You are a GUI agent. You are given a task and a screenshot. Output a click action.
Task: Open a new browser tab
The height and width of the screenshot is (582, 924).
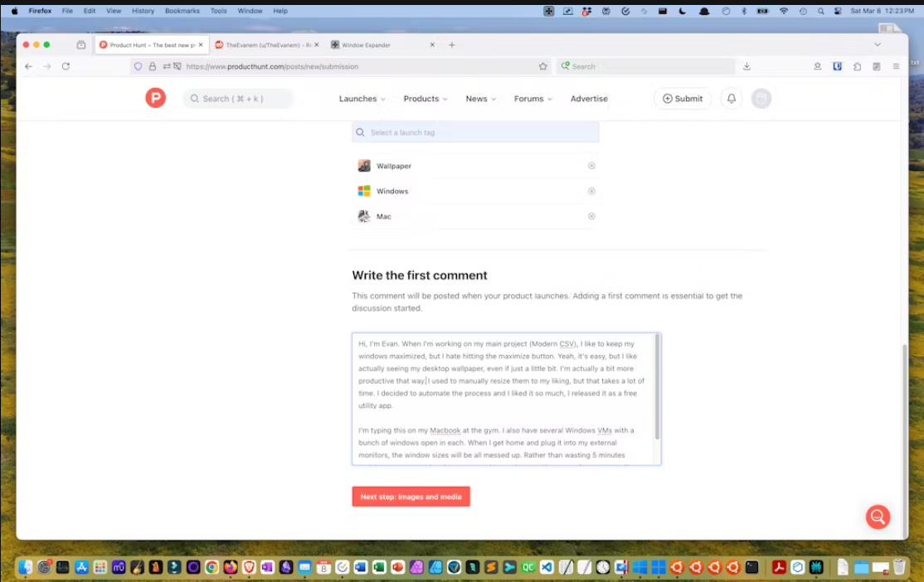(452, 45)
